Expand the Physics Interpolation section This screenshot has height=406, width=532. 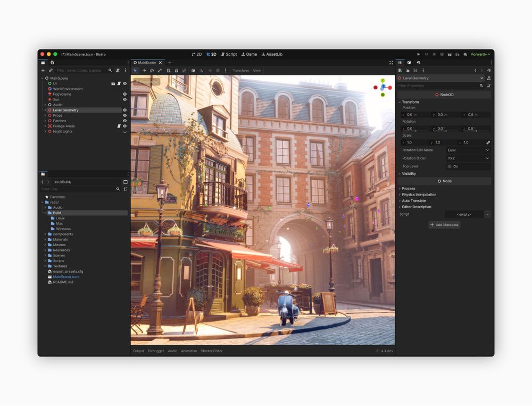pos(419,194)
